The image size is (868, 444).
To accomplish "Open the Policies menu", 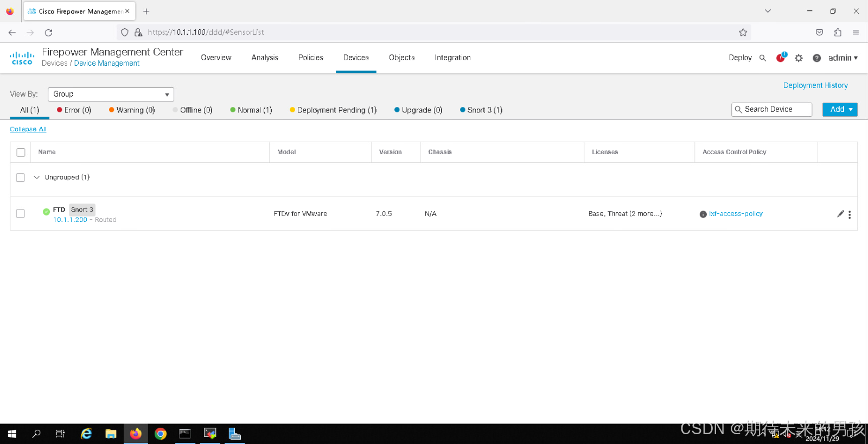I will [311, 58].
